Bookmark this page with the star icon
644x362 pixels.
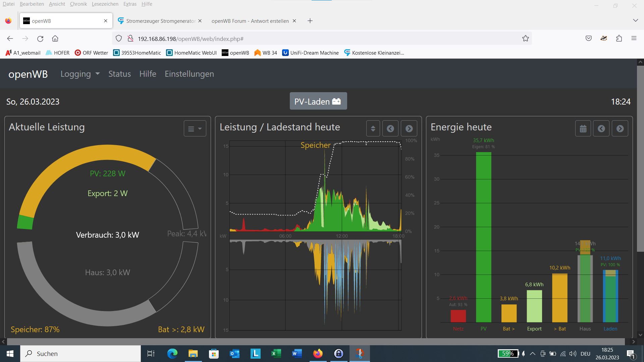coord(525,39)
